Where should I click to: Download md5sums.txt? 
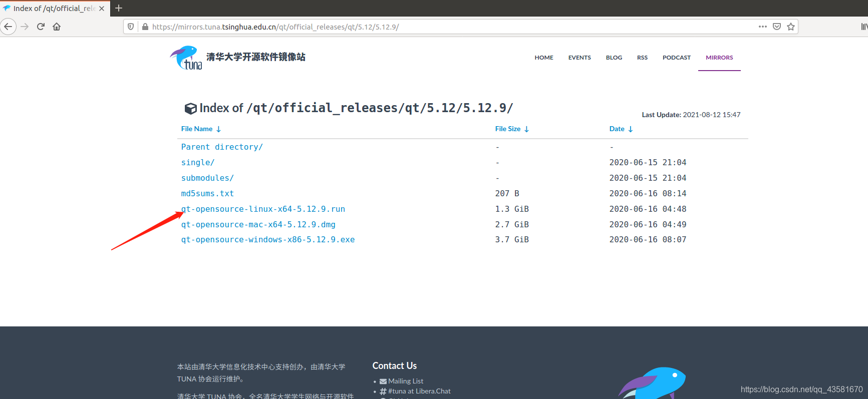[x=207, y=193]
